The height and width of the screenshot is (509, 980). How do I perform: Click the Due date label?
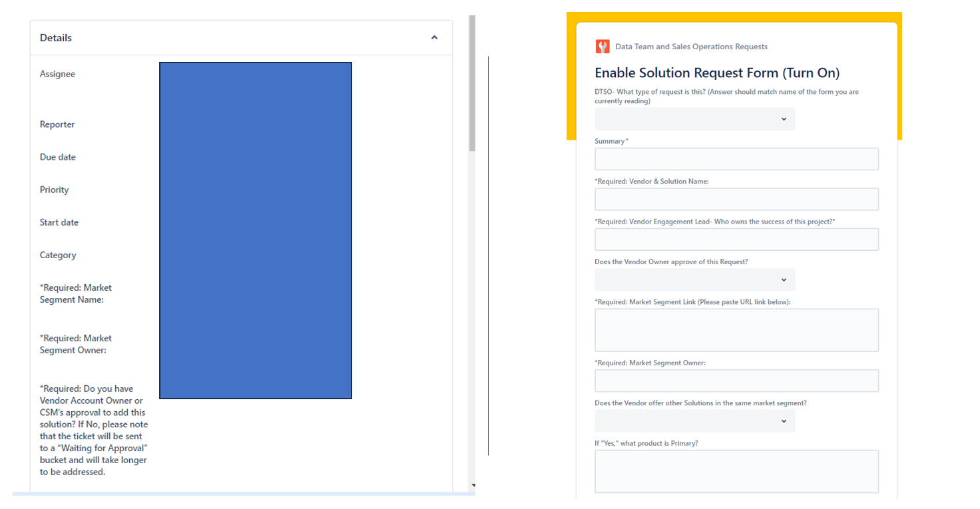click(x=58, y=157)
